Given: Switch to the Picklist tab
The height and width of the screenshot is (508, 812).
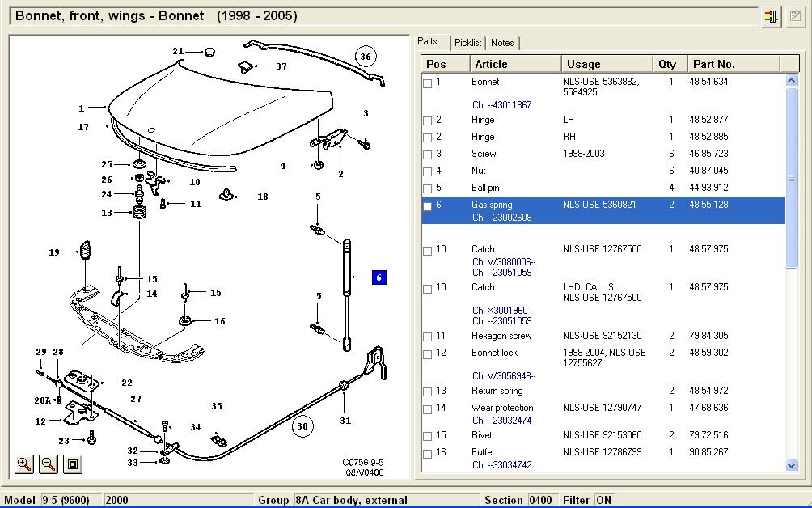Looking at the screenshot, I should tap(467, 43).
